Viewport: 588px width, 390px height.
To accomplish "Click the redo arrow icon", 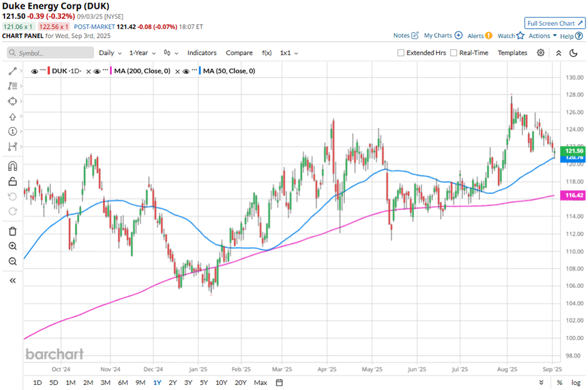I will tap(13, 212).
